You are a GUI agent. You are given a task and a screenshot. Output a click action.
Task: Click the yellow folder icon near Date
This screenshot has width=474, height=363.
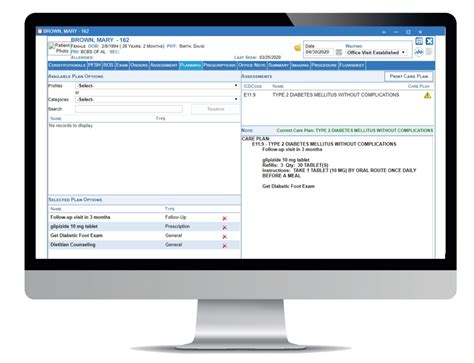click(297, 48)
